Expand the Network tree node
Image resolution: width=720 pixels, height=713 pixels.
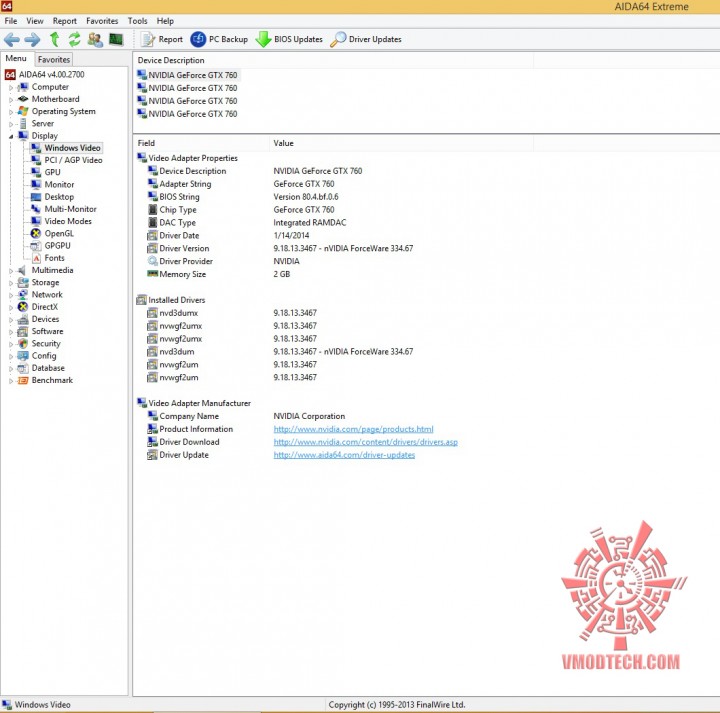[11, 295]
